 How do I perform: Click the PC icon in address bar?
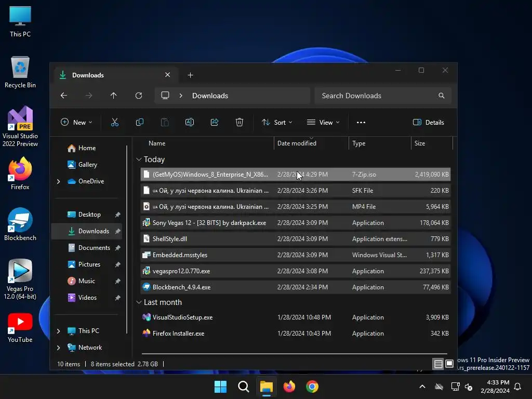tap(165, 96)
